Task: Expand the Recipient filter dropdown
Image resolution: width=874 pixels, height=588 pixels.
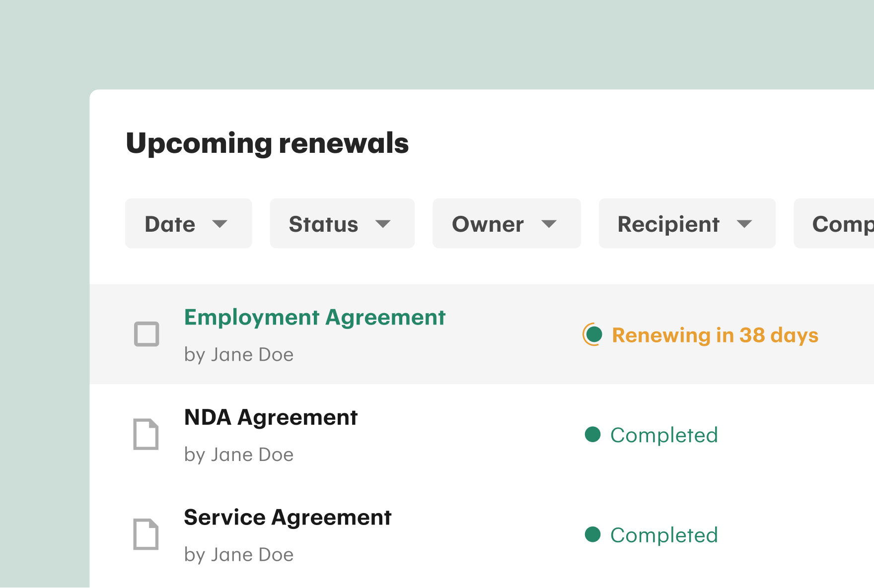Action: pyautogui.click(x=687, y=223)
